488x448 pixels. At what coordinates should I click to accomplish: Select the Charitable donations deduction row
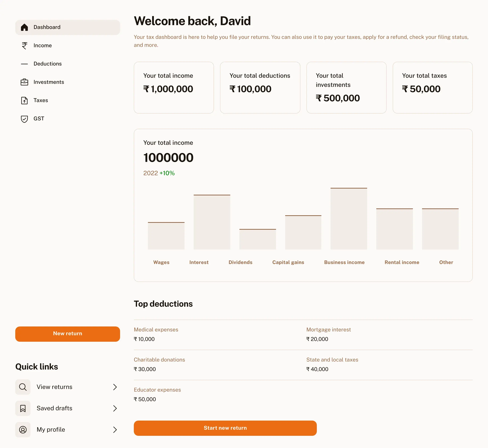pyautogui.click(x=159, y=364)
